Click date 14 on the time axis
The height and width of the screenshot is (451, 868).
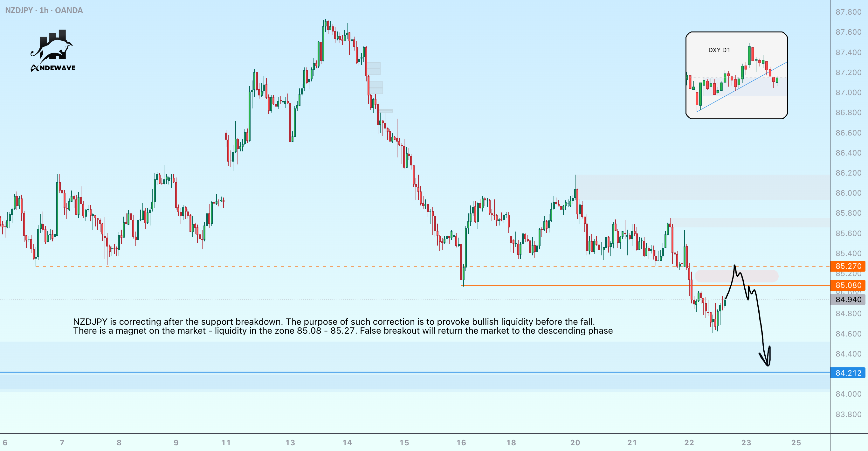pyautogui.click(x=347, y=443)
